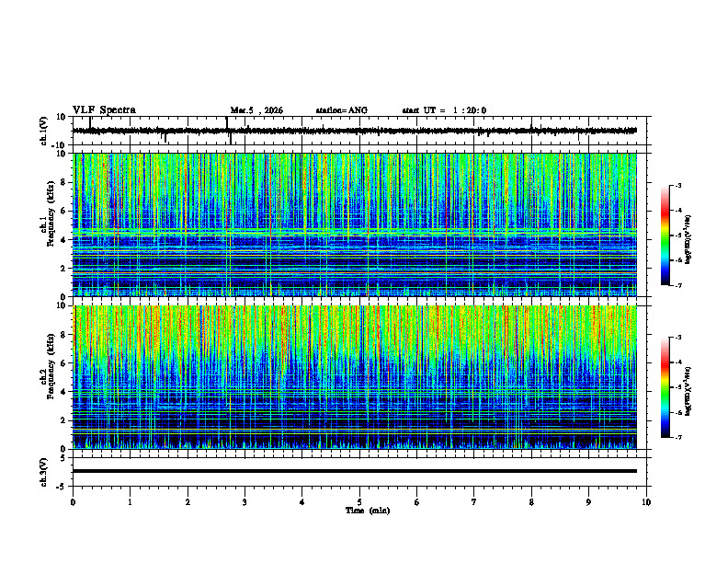Click the "ch.3(V)" axis label
The image size is (728, 563).
tap(44, 472)
